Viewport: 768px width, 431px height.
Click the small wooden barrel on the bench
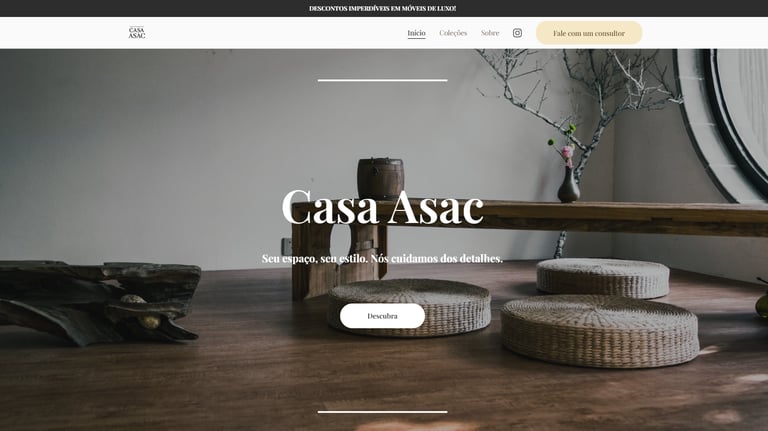pyautogui.click(x=381, y=177)
